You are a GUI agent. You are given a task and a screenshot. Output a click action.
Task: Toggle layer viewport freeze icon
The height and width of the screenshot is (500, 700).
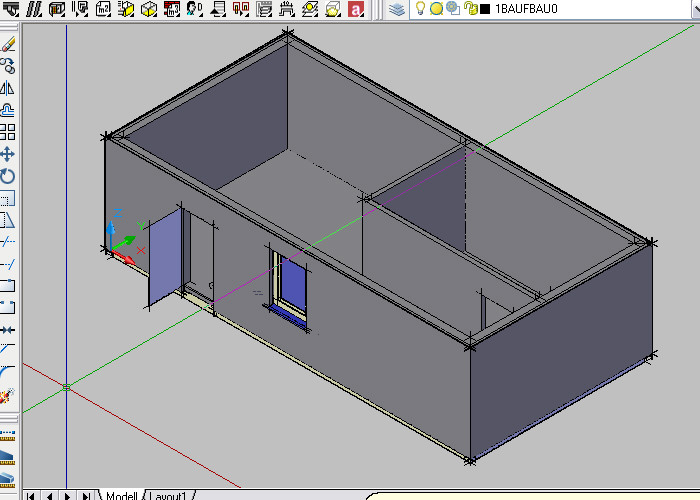click(x=453, y=8)
